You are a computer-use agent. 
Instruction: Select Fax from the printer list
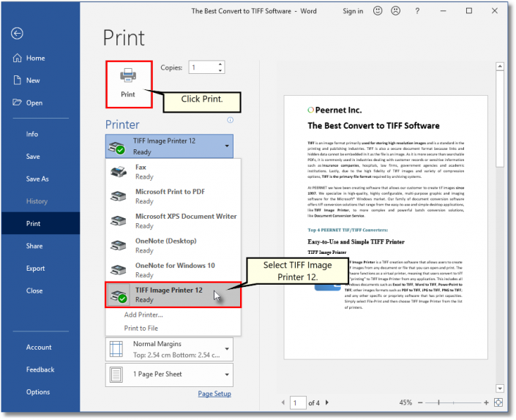click(x=173, y=172)
